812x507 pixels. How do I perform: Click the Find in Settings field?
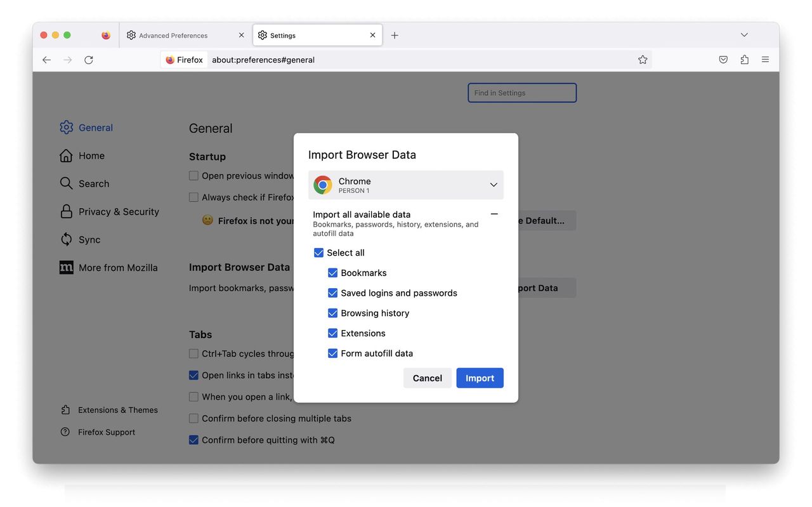[x=521, y=92]
